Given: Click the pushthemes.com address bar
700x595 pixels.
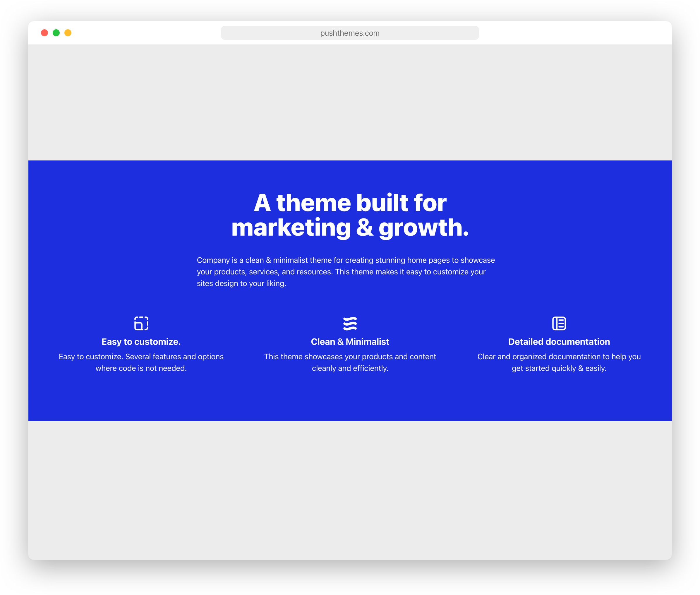Looking at the screenshot, I should coord(350,33).
